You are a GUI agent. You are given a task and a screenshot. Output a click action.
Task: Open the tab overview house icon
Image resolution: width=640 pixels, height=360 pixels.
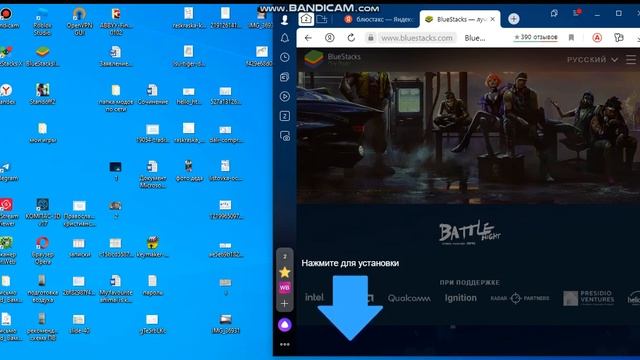tap(306, 19)
